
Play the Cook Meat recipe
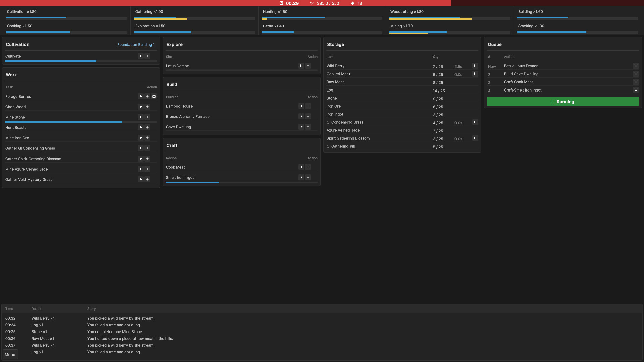coord(301,167)
